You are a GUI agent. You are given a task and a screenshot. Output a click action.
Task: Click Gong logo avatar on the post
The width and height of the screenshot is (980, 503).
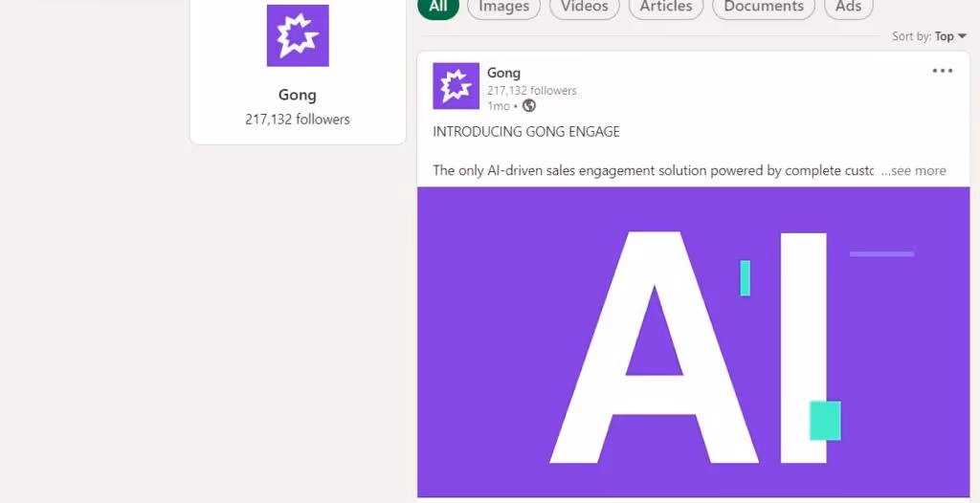coord(457,86)
